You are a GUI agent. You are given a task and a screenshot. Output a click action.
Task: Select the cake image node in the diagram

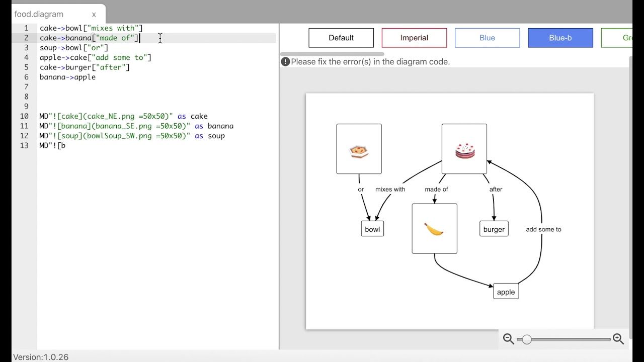464,148
